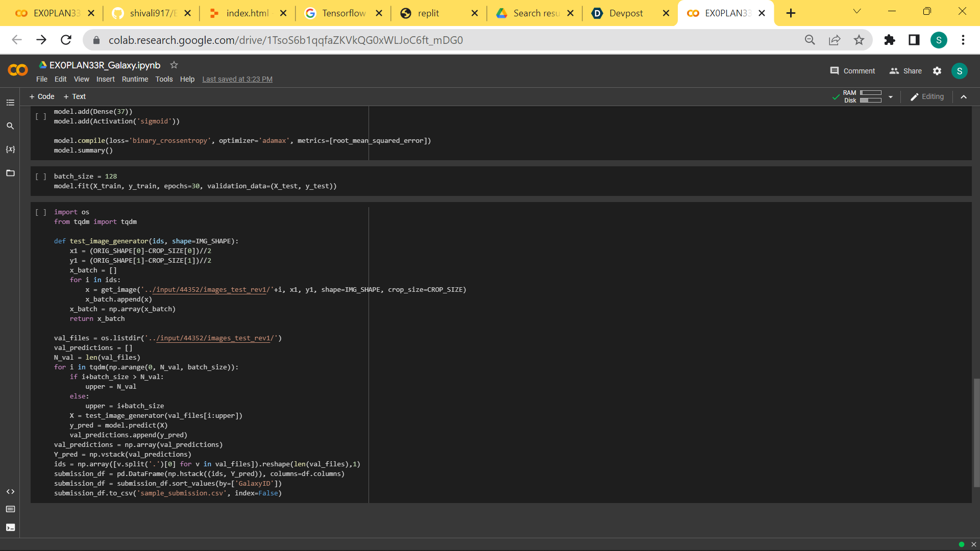The height and width of the screenshot is (551, 980).
Task: Open code snippets panel icon
Action: (x=10, y=492)
